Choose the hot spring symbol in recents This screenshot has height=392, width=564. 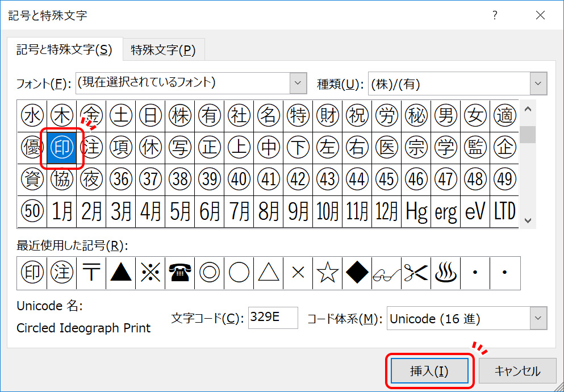point(445,273)
